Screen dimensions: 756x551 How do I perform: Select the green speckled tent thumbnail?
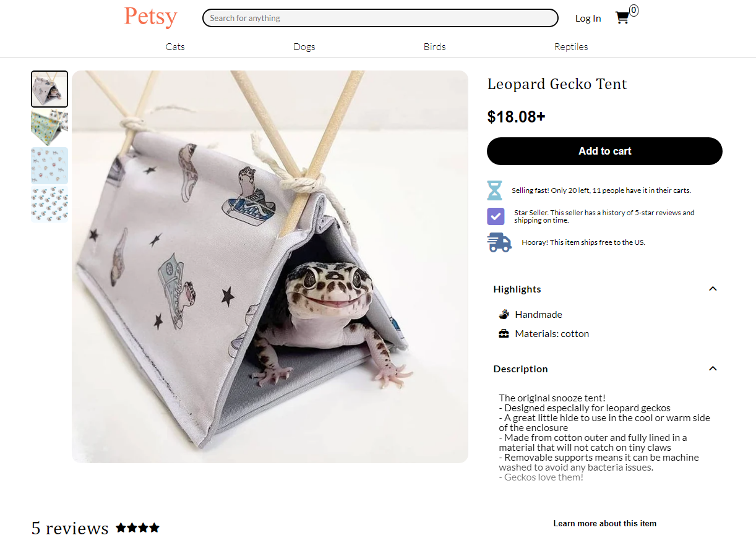[49, 127]
